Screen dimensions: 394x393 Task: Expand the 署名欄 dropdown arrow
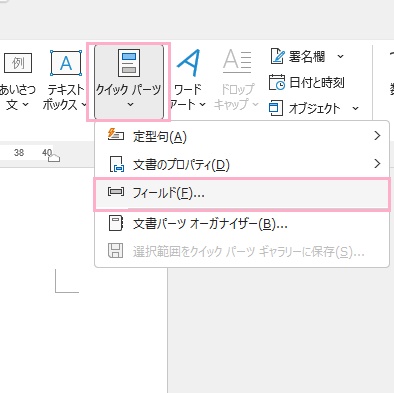[x=340, y=56]
